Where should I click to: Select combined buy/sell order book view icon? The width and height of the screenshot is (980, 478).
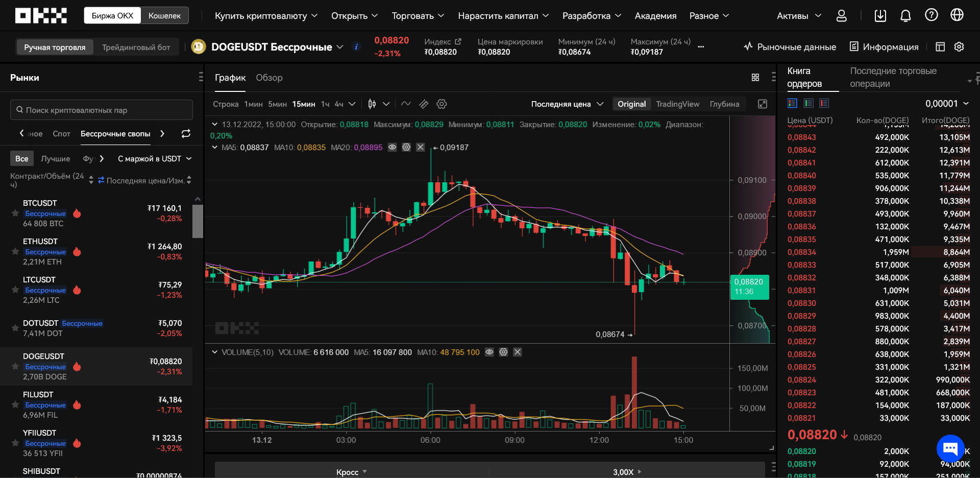point(792,103)
